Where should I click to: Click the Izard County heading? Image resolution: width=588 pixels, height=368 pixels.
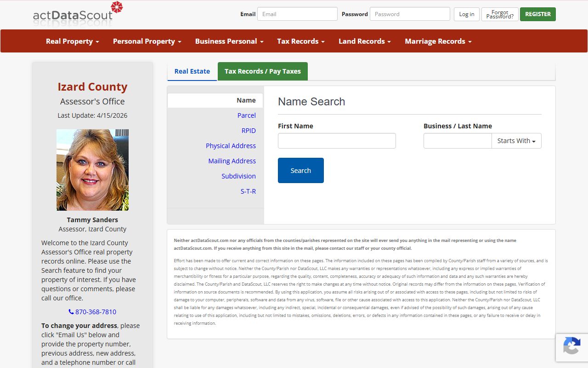[x=92, y=87]
